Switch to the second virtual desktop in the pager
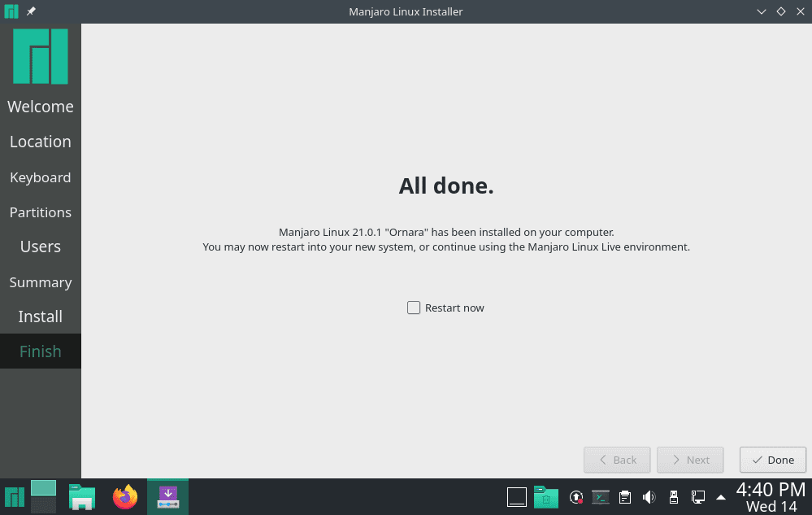 [44, 506]
